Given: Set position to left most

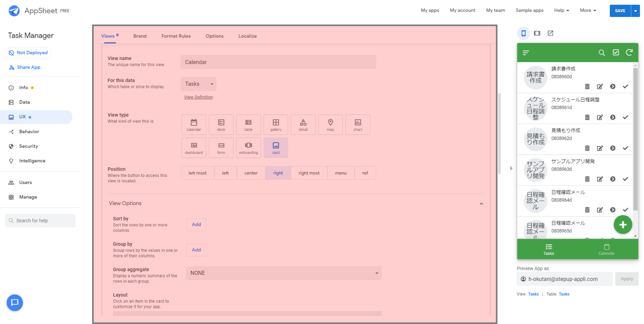Looking at the screenshot, I should pyautogui.click(x=197, y=173).
